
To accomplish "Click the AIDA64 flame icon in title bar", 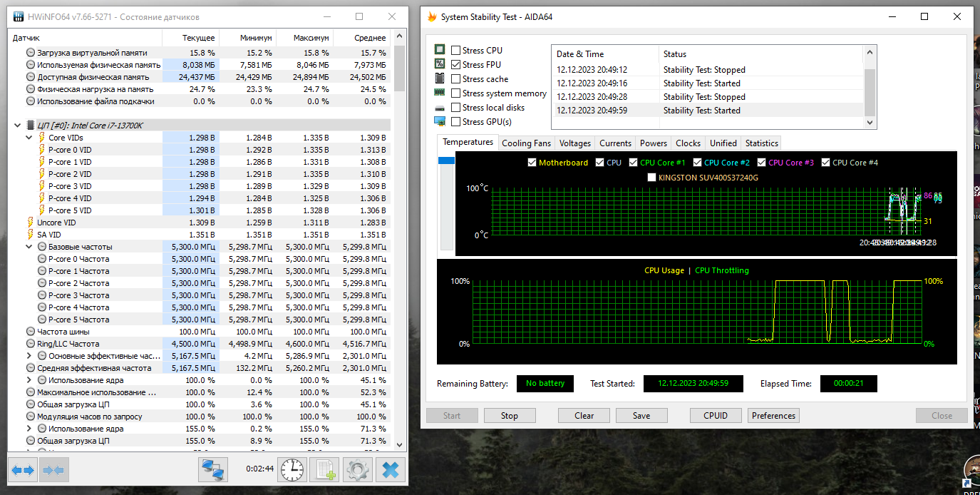I will [432, 16].
